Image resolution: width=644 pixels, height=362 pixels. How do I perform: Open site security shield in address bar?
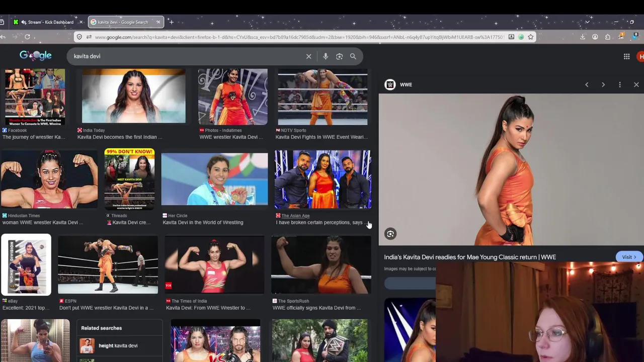coord(79,37)
